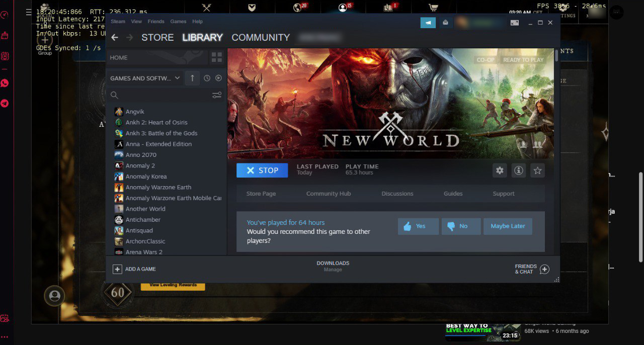Open New World game info icon

(519, 170)
